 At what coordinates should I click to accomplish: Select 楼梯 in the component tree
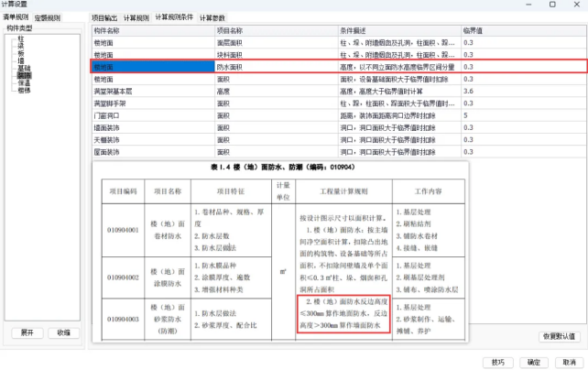tap(24, 91)
